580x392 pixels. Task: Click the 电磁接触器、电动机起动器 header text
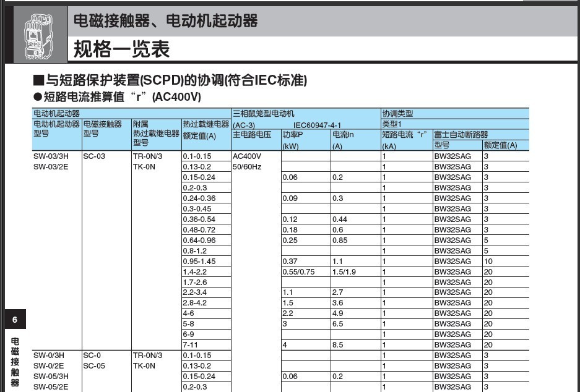coord(165,22)
